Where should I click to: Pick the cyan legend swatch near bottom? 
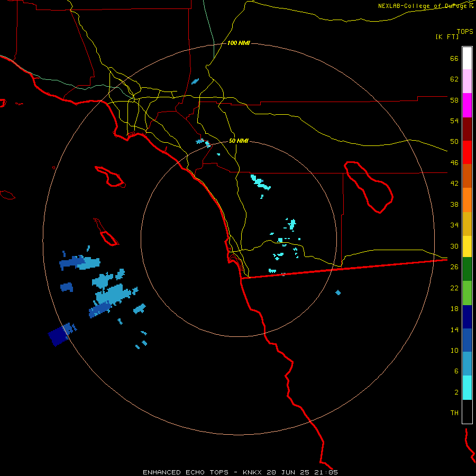click(x=467, y=388)
